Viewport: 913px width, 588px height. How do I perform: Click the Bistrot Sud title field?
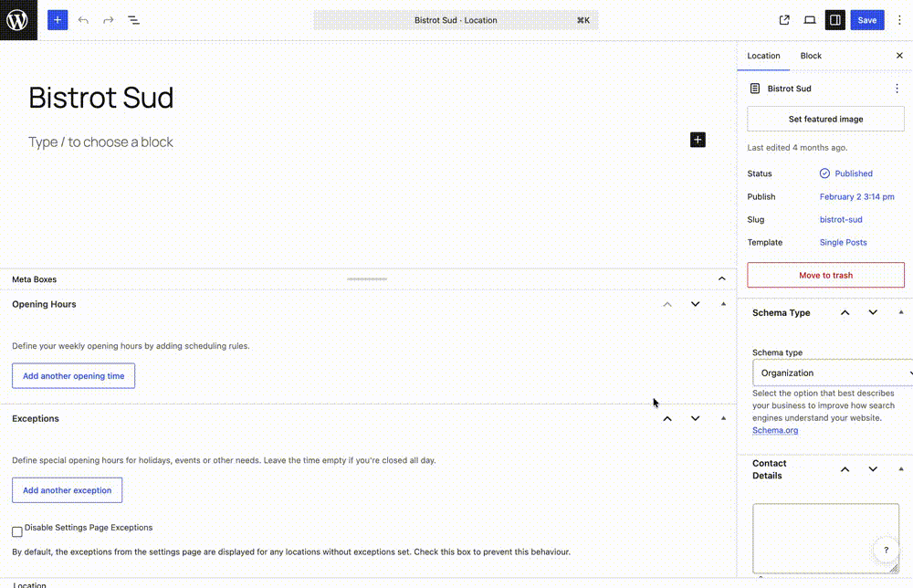100,97
